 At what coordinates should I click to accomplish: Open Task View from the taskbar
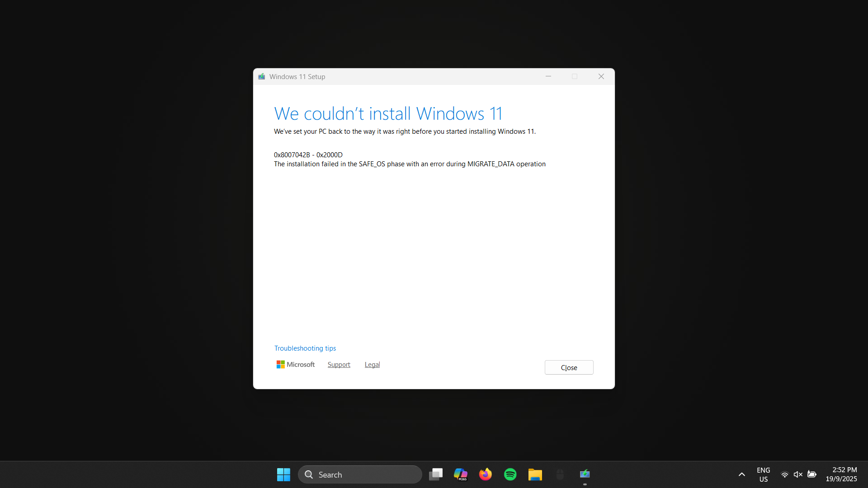tap(435, 474)
